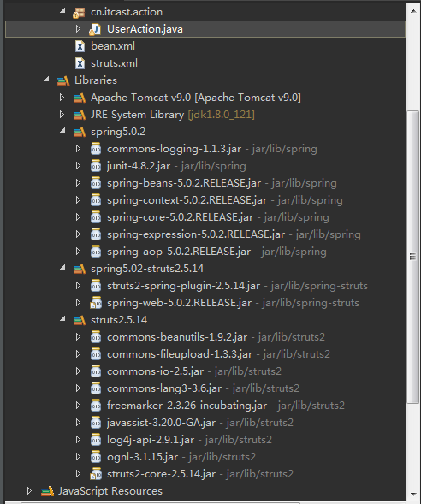Viewport: 421px width, 504px height.
Task: Expand the commons-io-2.5.jar entry
Action: click(78, 371)
